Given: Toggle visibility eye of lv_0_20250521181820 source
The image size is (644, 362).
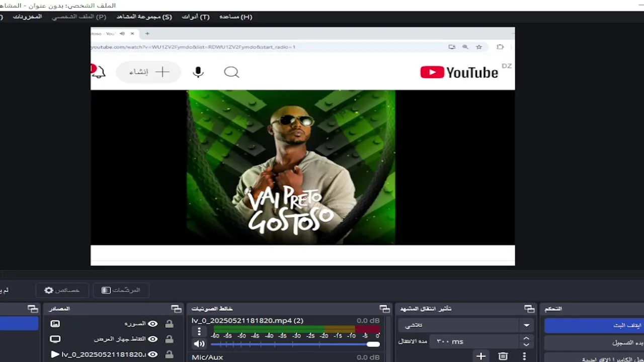Looking at the screenshot, I should point(152,354).
